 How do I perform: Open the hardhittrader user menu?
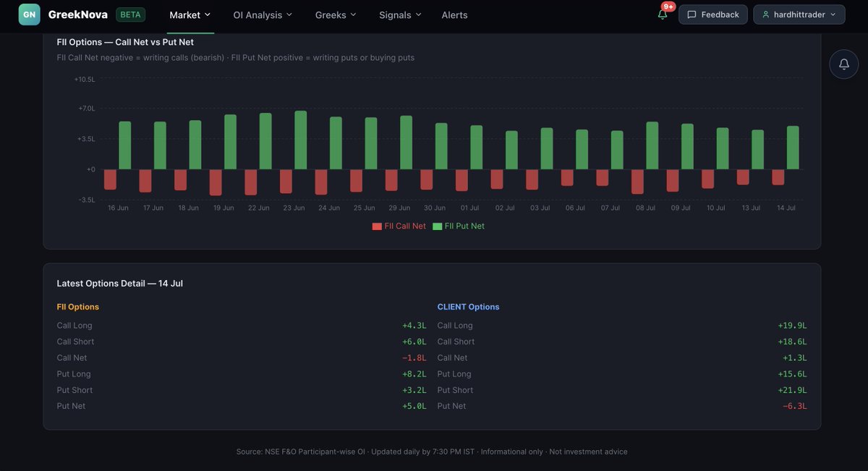[799, 14]
